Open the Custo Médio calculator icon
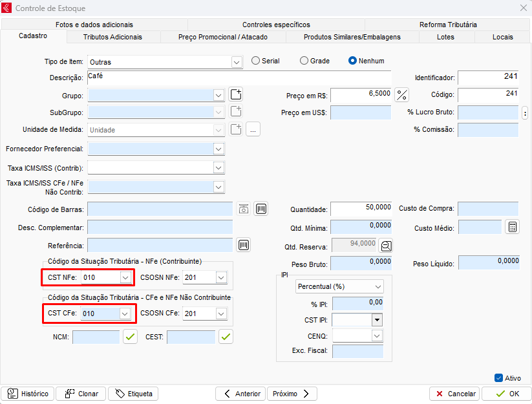Screen dimensions: 532x404 (x=512, y=228)
